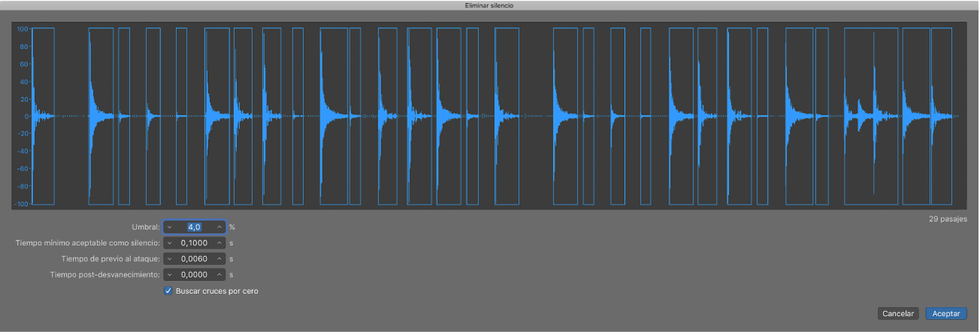
Task: Increase the Tiempo de previo al ataque value
Action: pos(220,259)
